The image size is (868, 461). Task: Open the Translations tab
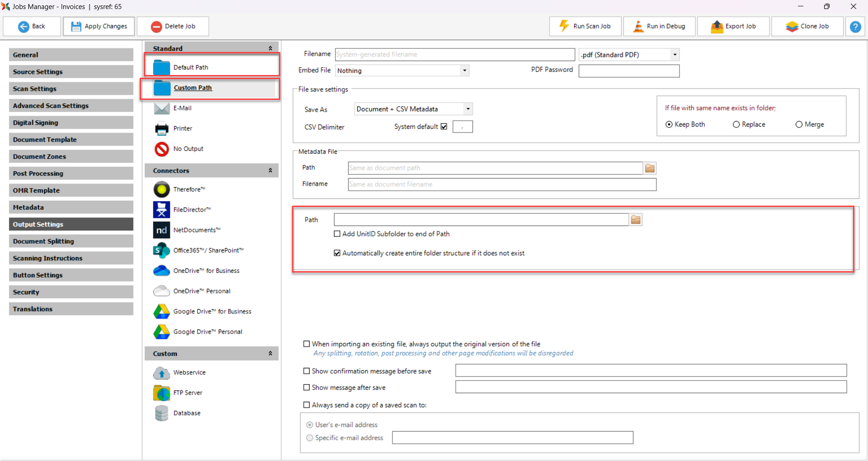(71, 309)
